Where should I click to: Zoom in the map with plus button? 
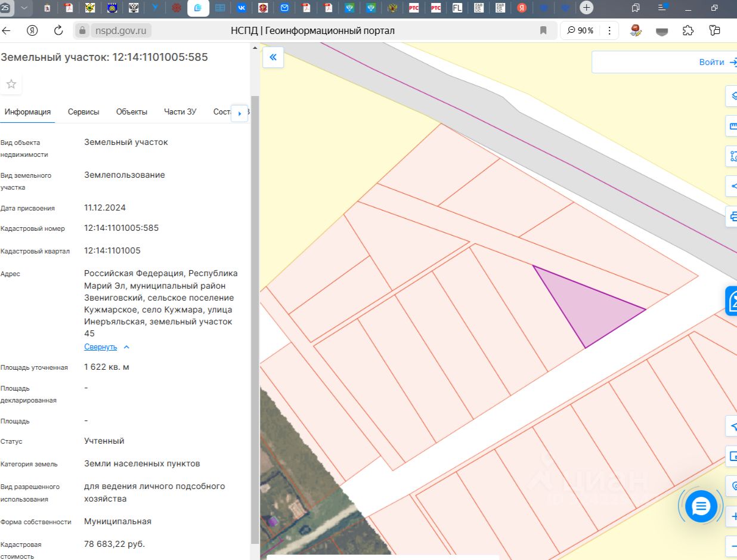tap(732, 516)
